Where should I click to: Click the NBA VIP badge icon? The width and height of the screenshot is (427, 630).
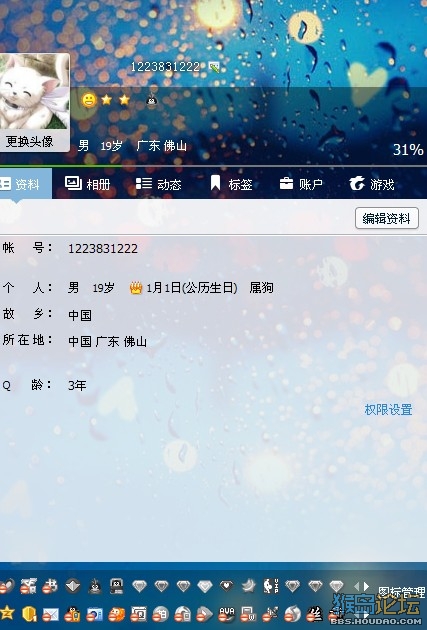tap(271, 586)
